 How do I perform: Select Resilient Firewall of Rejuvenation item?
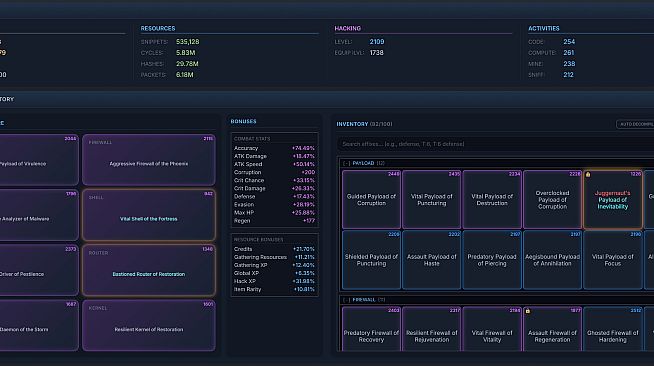pos(432,329)
